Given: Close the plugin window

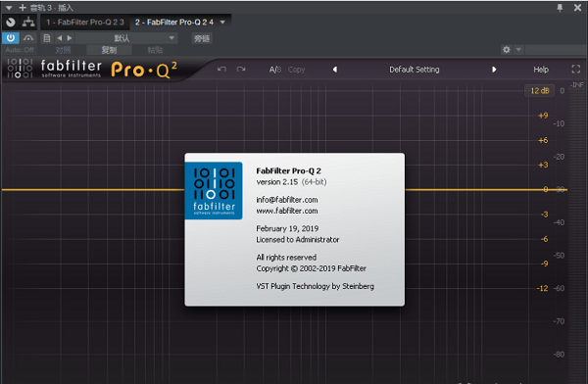Looking at the screenshot, I should [577, 8].
